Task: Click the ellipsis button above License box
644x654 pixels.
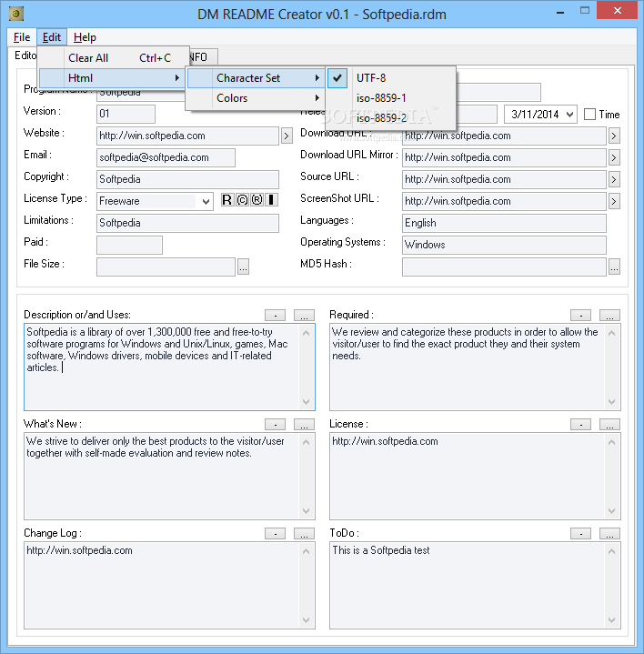Action: [609, 425]
